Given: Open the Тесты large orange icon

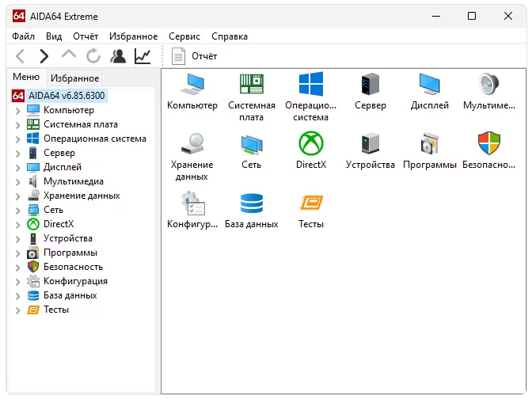Looking at the screenshot, I should click(311, 203).
